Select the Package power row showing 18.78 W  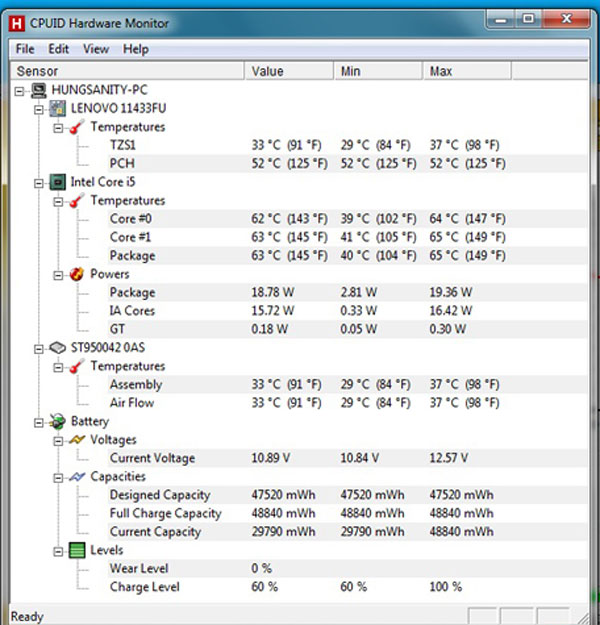(347, 293)
